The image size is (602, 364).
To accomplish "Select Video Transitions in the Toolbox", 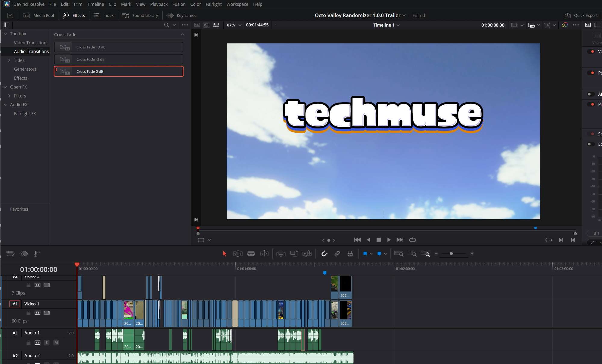I will tap(31, 43).
